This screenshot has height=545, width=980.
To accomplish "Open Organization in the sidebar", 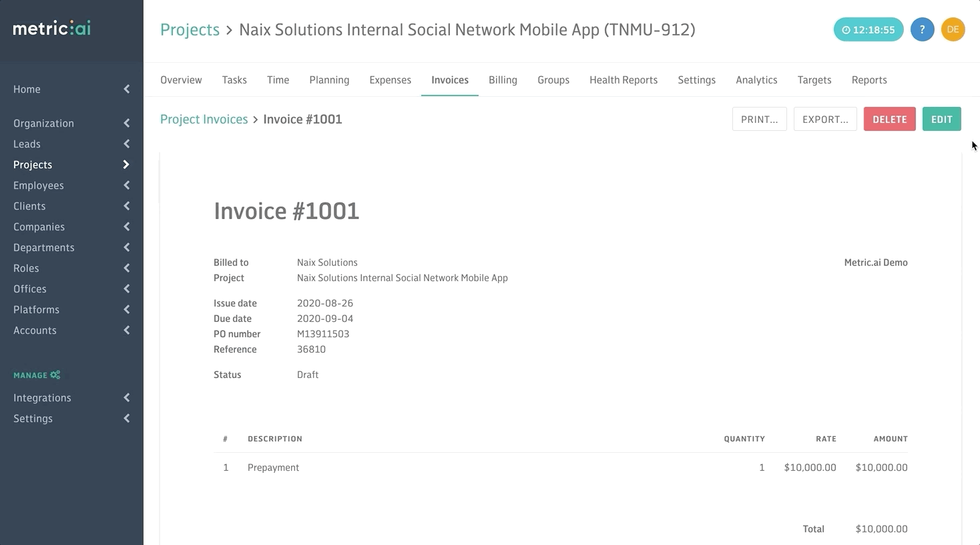I will coord(43,123).
